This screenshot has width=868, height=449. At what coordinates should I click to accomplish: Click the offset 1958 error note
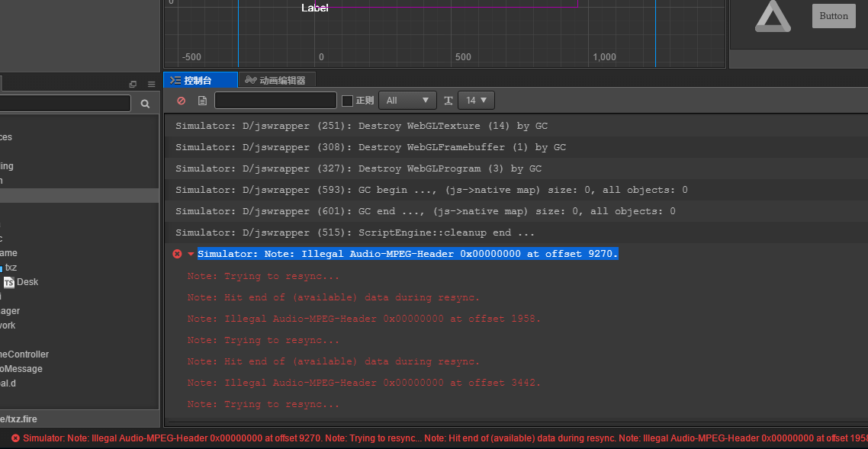coord(364,319)
